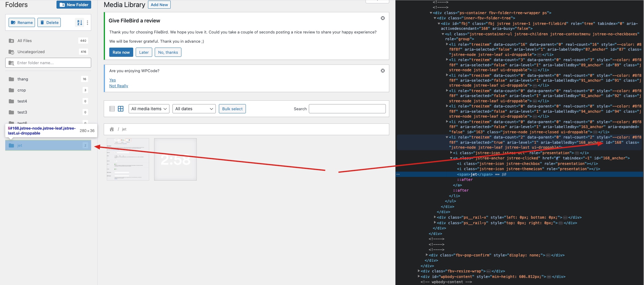Click the Bulk select button
Image resolution: width=644 pixels, height=285 pixels.
pos(232,109)
